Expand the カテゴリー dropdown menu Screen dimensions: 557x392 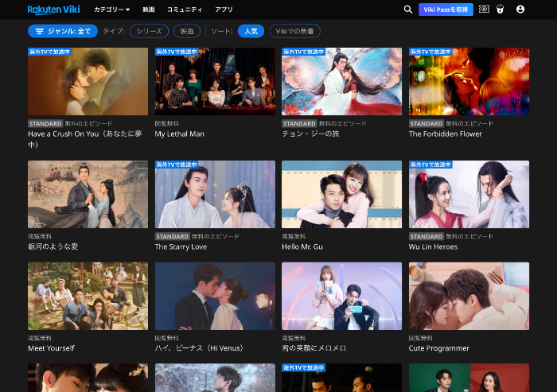(111, 10)
